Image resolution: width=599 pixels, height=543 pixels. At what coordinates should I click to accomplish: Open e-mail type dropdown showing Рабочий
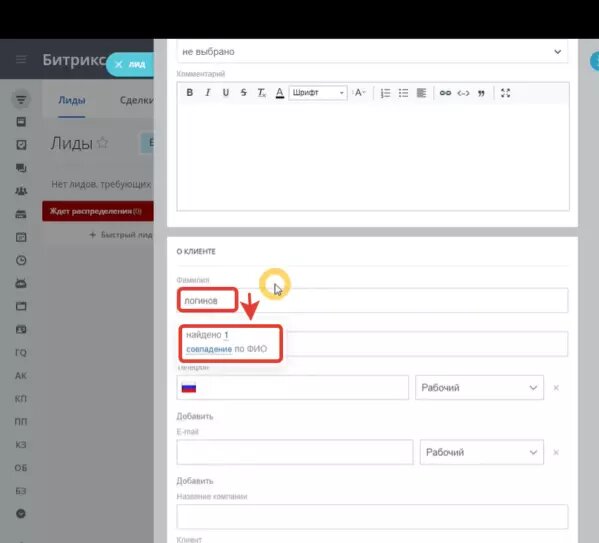pos(482,452)
